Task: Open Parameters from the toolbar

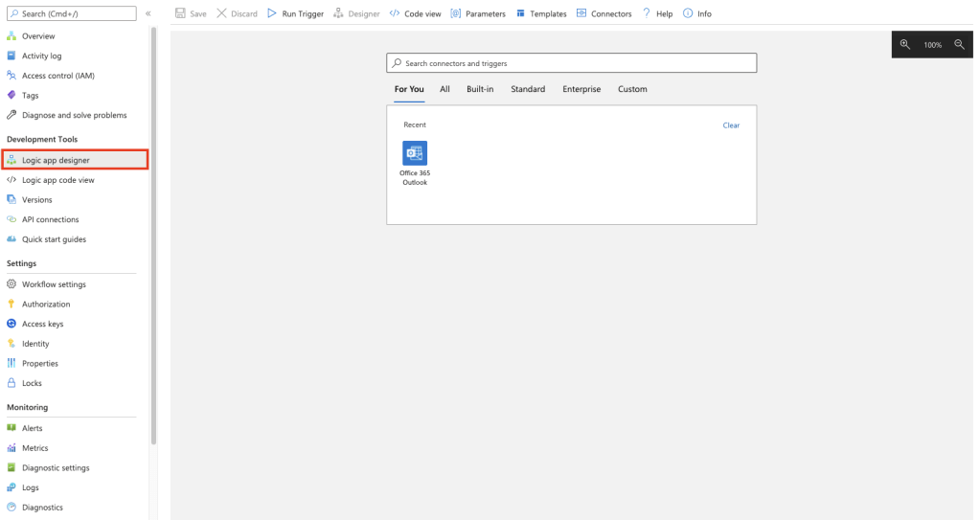Action: tap(477, 14)
